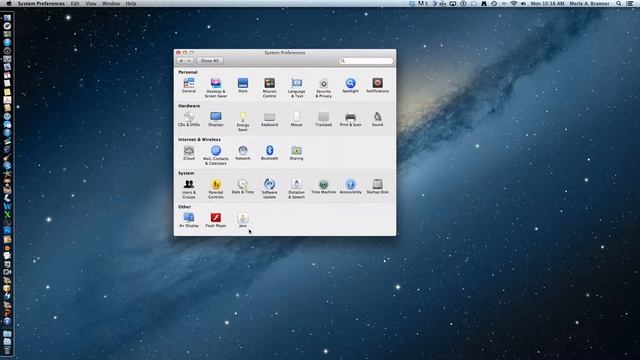This screenshot has width=640, height=360.
Task: Open the Spotlight preferences pane
Action: (350, 86)
